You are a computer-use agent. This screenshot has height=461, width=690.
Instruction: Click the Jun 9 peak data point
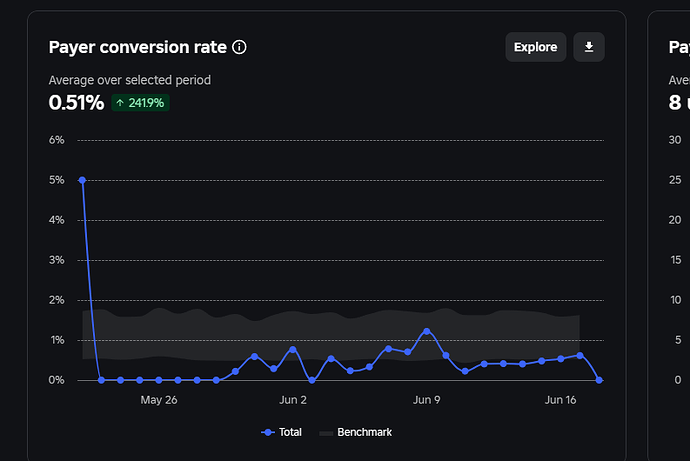point(426,331)
